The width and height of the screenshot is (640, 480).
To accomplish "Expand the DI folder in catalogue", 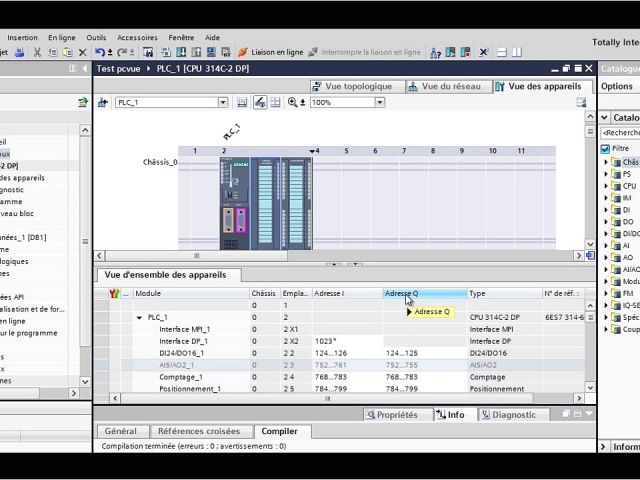I will (606, 210).
